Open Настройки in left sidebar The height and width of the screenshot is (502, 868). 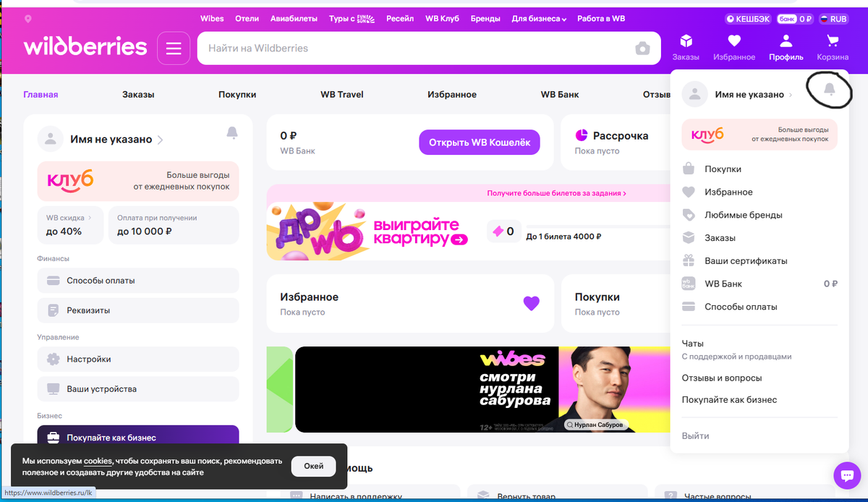click(138, 360)
